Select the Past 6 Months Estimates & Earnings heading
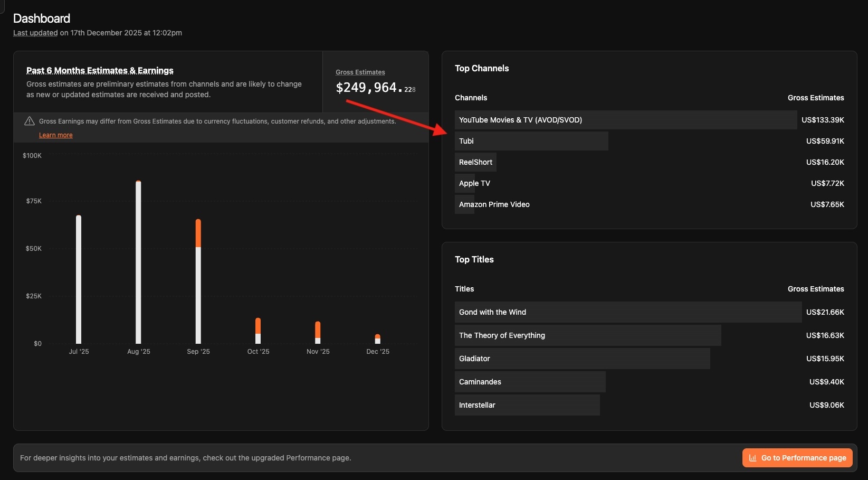This screenshot has width=868, height=480. click(100, 70)
